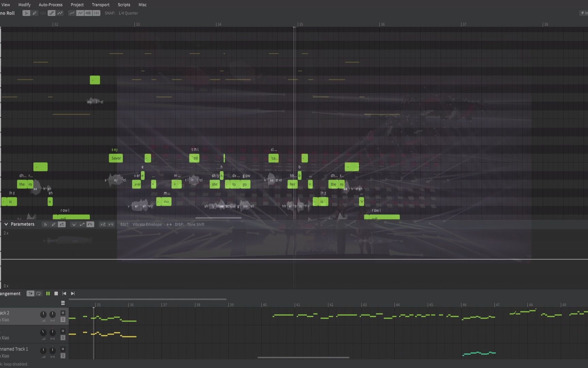This screenshot has height=368, width=588.
Task: Toggle the link notes icon in Piano Roll
Action: (43, 13)
